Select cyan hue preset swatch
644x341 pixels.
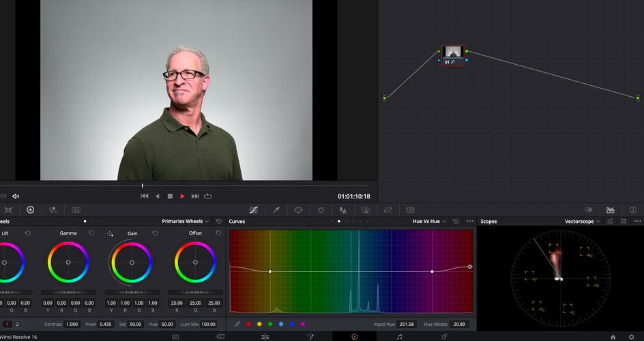click(x=281, y=324)
